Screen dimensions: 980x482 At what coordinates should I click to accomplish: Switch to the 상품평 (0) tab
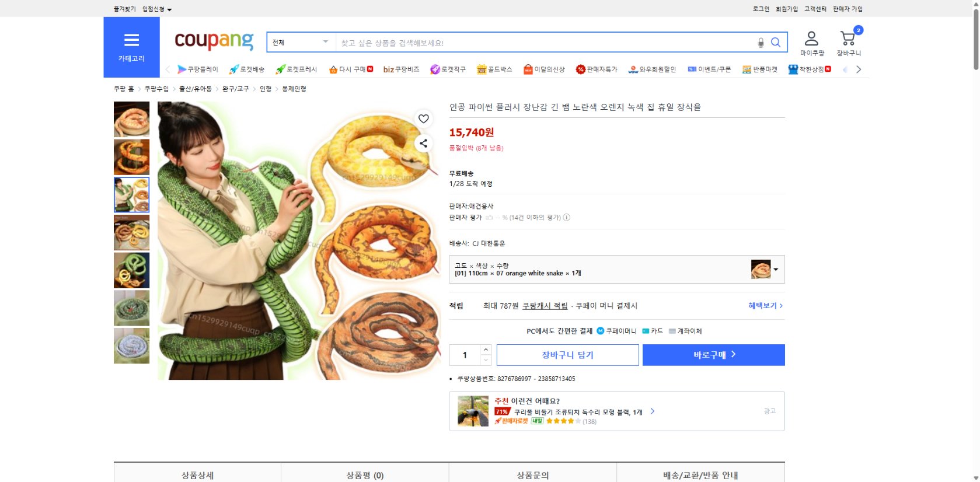tap(364, 475)
